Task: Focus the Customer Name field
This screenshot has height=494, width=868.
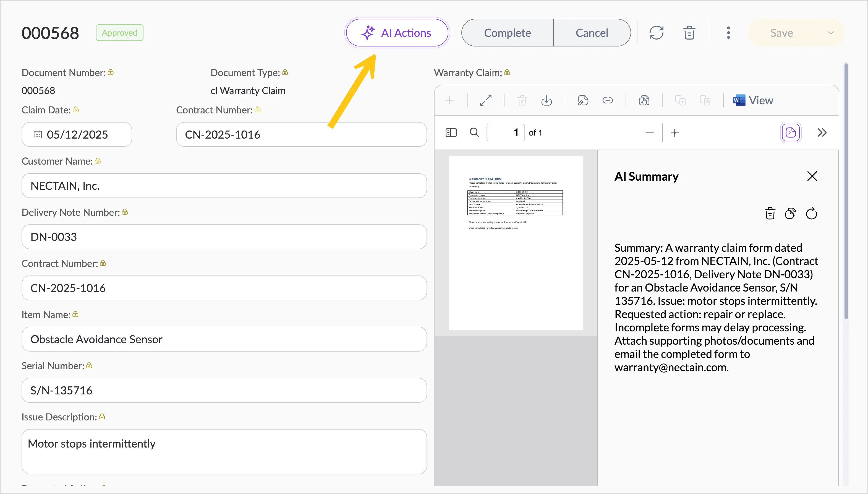Action: [224, 186]
